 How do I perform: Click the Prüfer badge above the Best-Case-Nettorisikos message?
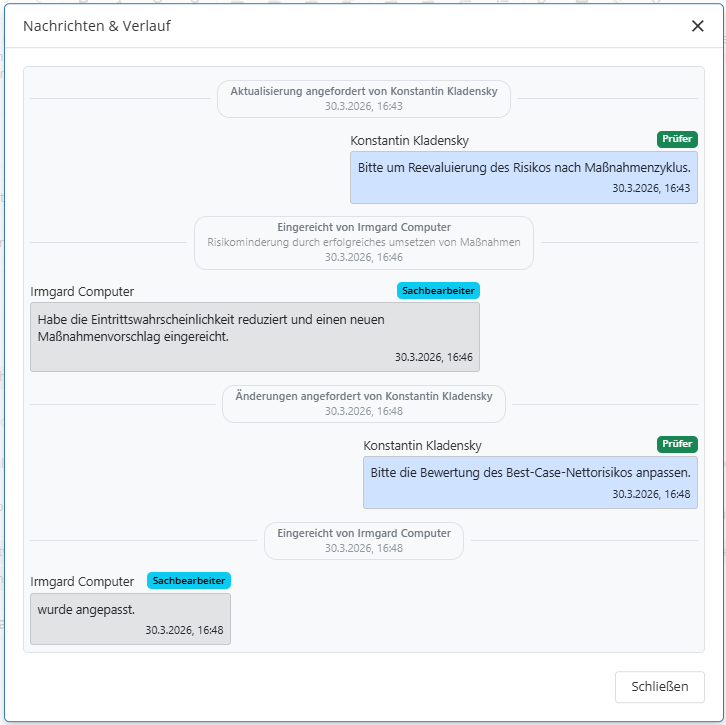[677, 444]
